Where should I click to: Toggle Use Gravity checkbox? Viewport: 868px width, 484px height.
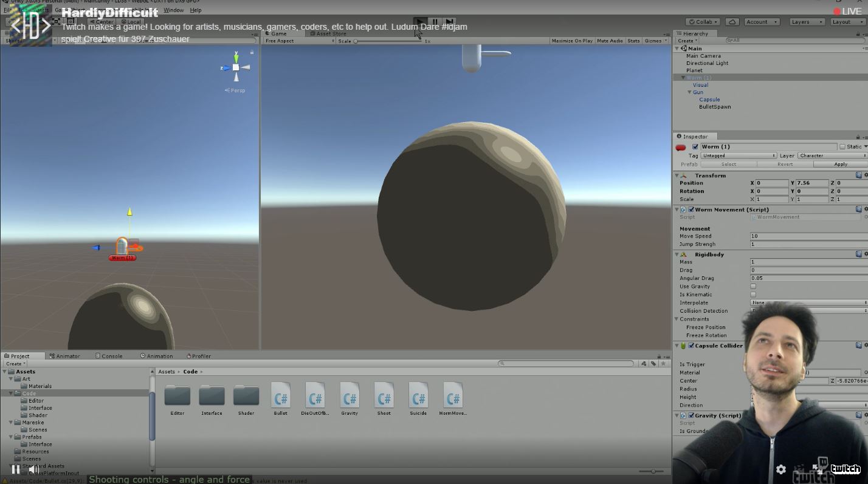click(x=753, y=287)
